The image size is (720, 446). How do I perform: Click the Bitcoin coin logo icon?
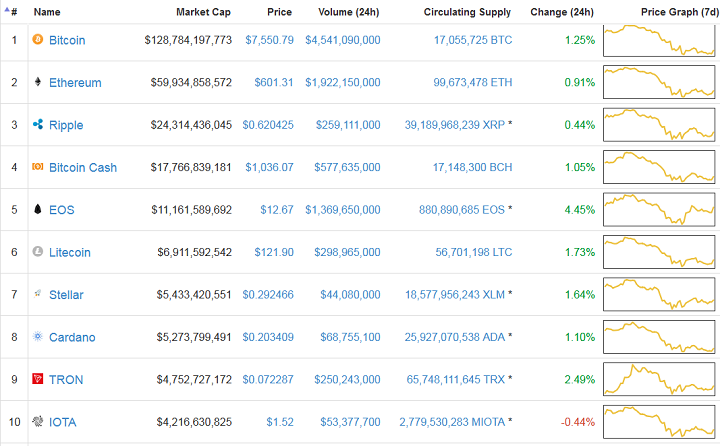(x=38, y=40)
